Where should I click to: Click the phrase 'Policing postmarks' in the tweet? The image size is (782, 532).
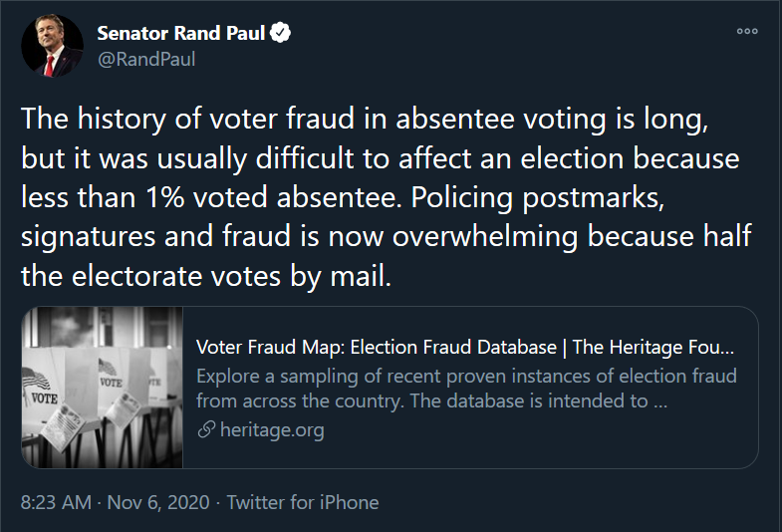click(x=538, y=198)
